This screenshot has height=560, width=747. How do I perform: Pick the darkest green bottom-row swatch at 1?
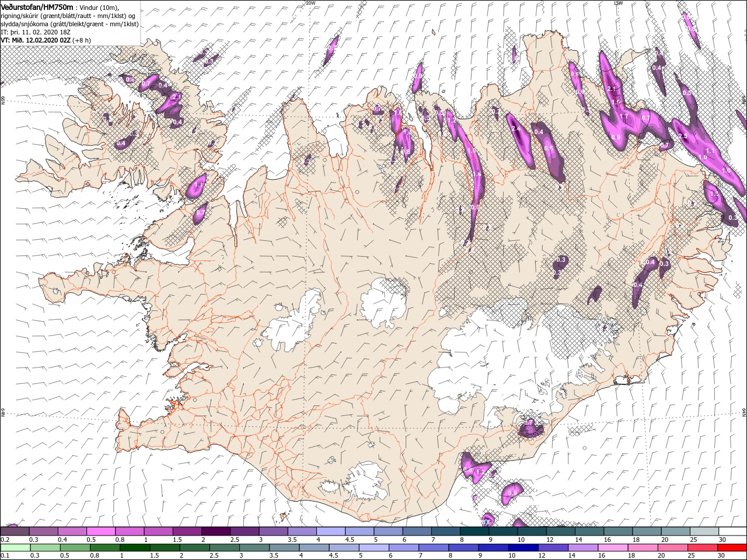click(134, 548)
